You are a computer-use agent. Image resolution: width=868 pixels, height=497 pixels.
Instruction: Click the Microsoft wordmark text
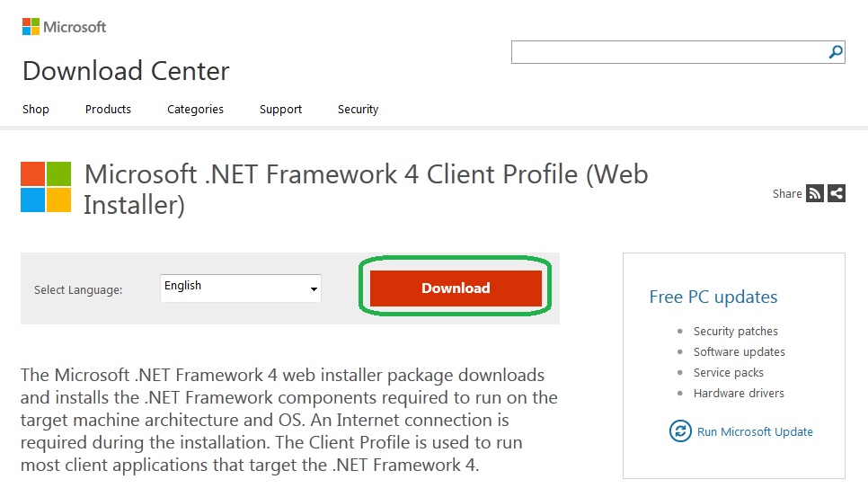(75, 27)
